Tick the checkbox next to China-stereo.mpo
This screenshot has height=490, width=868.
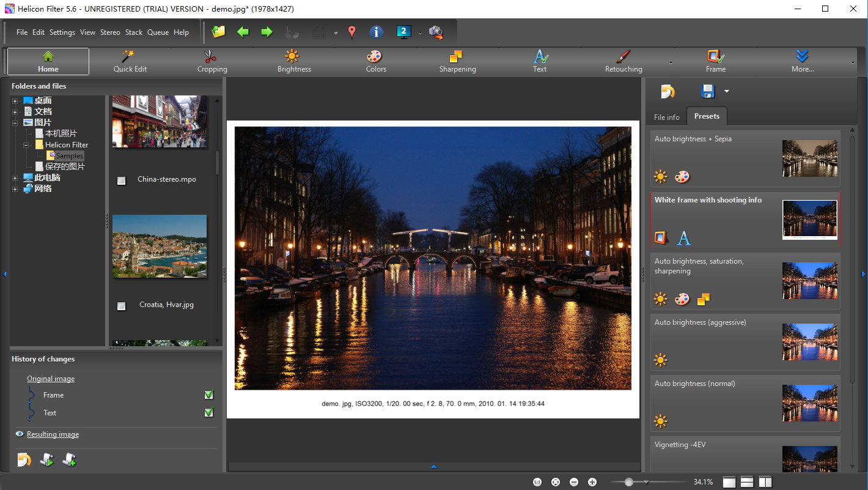(121, 180)
